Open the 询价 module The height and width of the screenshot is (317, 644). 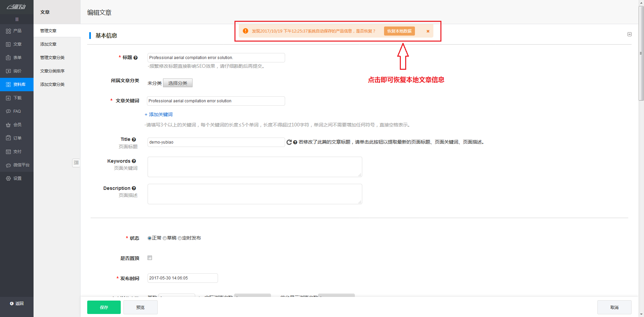17,71
